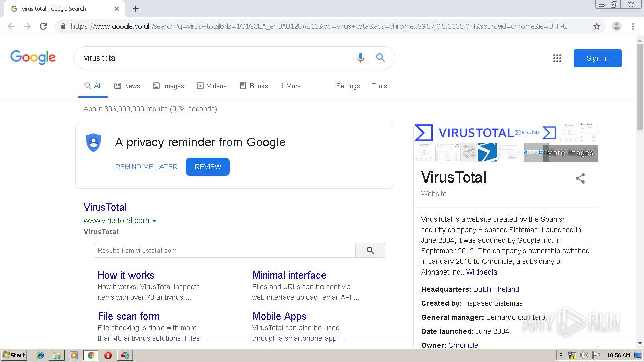Click the Start button
The image size is (644, 362).
[14, 355]
